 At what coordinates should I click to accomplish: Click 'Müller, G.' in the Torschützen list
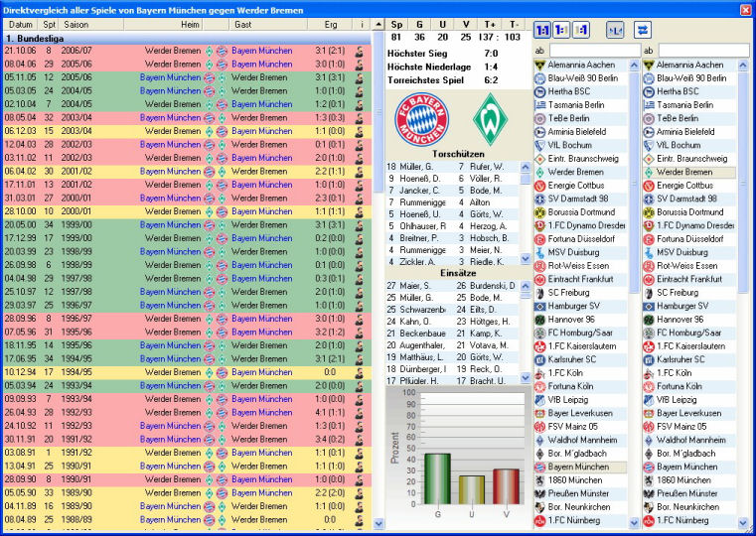coord(416,167)
